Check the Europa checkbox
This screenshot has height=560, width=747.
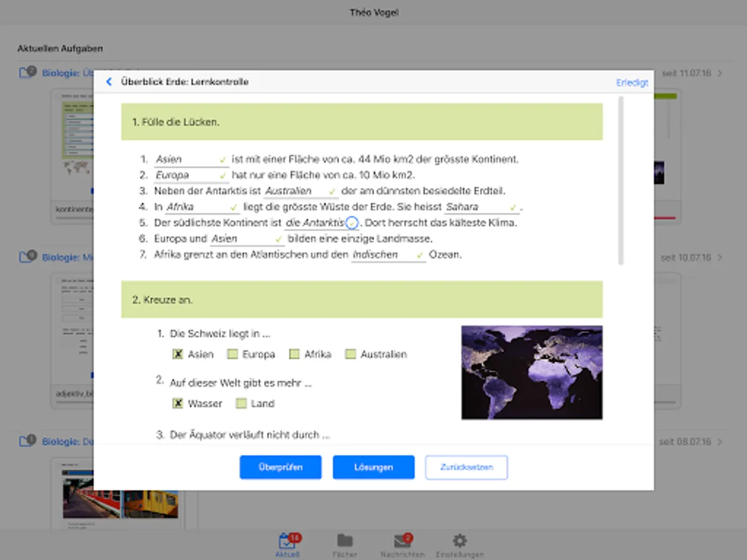coord(232,354)
